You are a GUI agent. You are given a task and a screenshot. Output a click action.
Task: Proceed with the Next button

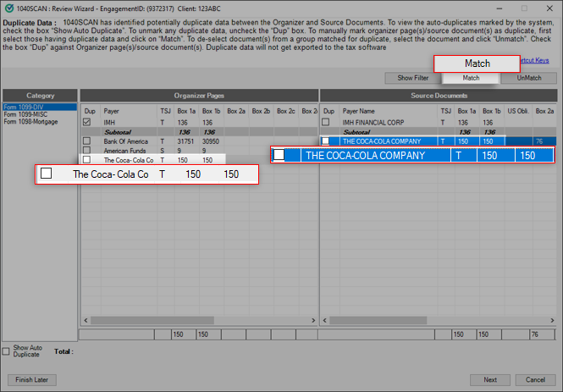click(x=483, y=379)
